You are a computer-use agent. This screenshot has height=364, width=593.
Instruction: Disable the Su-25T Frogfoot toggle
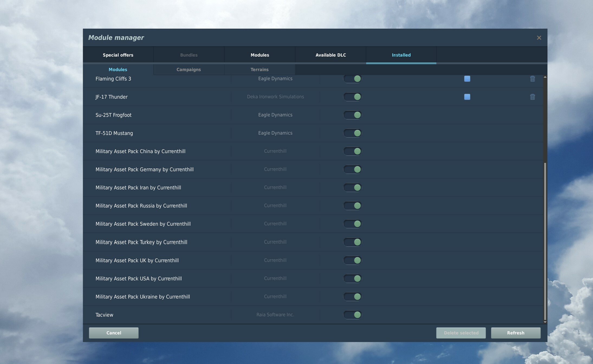click(x=352, y=115)
